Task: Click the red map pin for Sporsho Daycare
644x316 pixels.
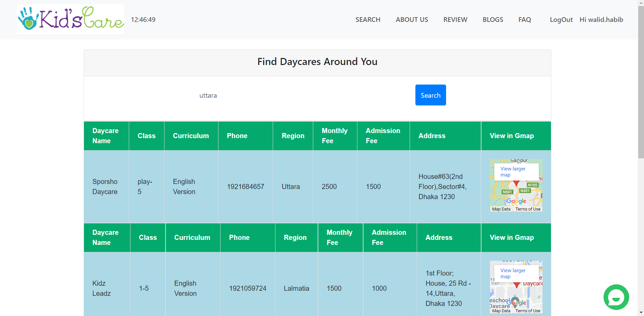Action: pyautogui.click(x=516, y=183)
